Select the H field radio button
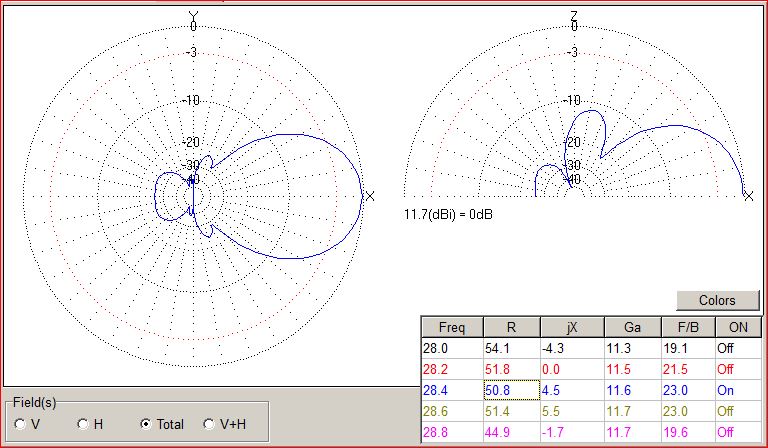Screen dimensions: 768x448 coord(83,424)
